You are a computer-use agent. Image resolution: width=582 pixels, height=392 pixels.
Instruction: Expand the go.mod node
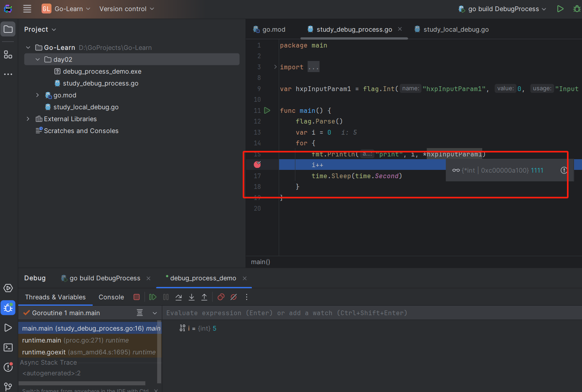tap(38, 95)
